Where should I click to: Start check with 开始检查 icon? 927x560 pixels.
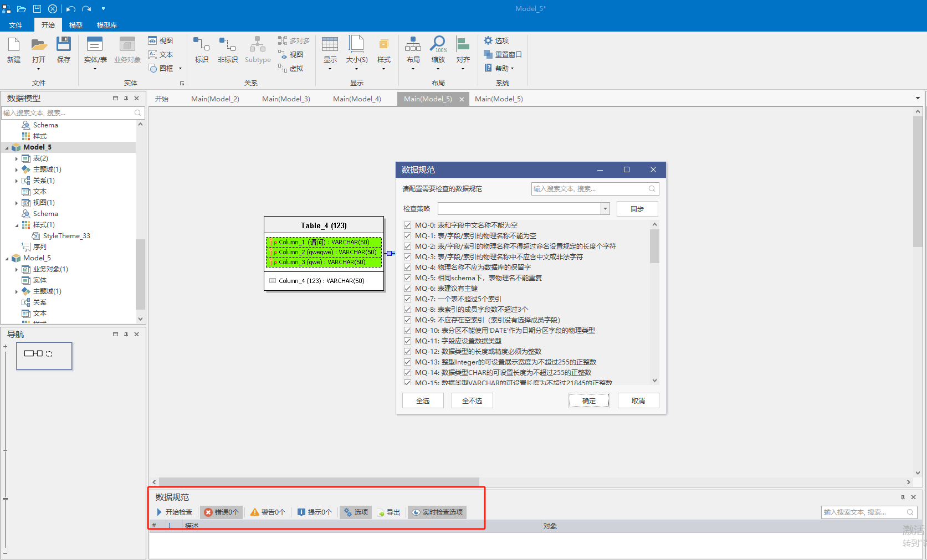[175, 512]
